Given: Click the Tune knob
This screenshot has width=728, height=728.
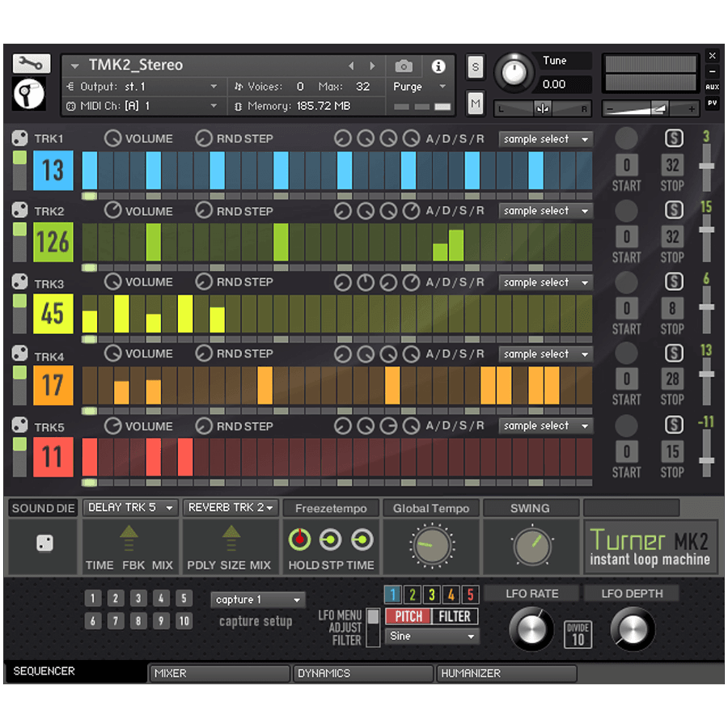Looking at the screenshot, I should click(x=514, y=73).
